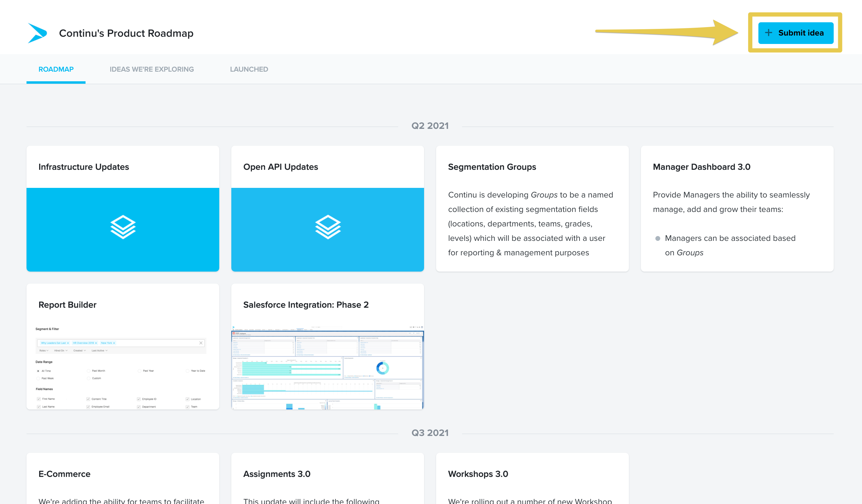862x504 pixels.
Task: Click the Continu's Product Roadmap title
Action: tap(126, 33)
